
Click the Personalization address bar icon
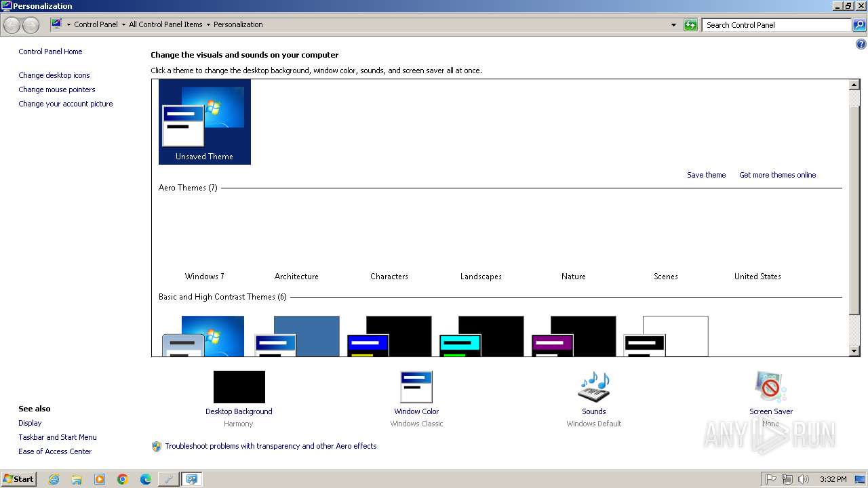point(56,24)
